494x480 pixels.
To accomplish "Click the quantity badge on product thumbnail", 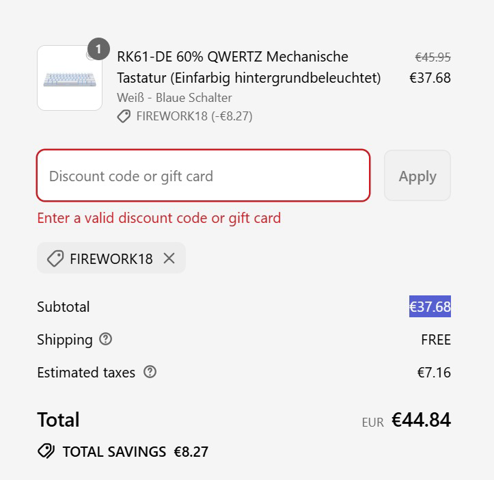I will 98,49.
